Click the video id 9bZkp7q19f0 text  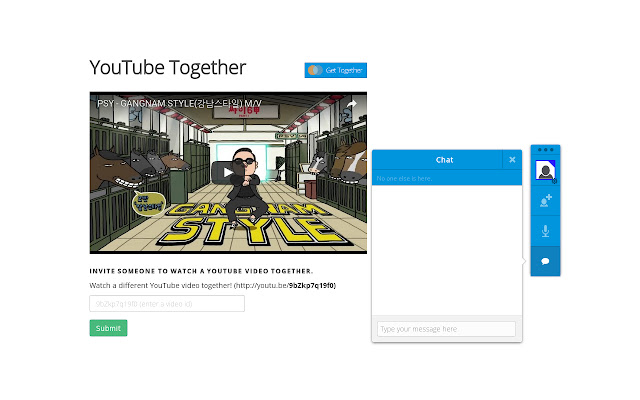[311, 285]
